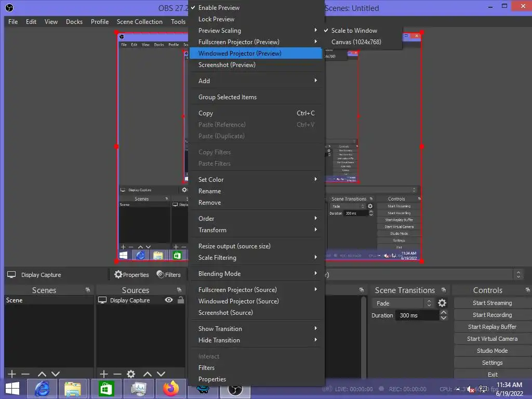Open Properties at bottom of context menu
The image size is (532, 399).
(255, 379)
